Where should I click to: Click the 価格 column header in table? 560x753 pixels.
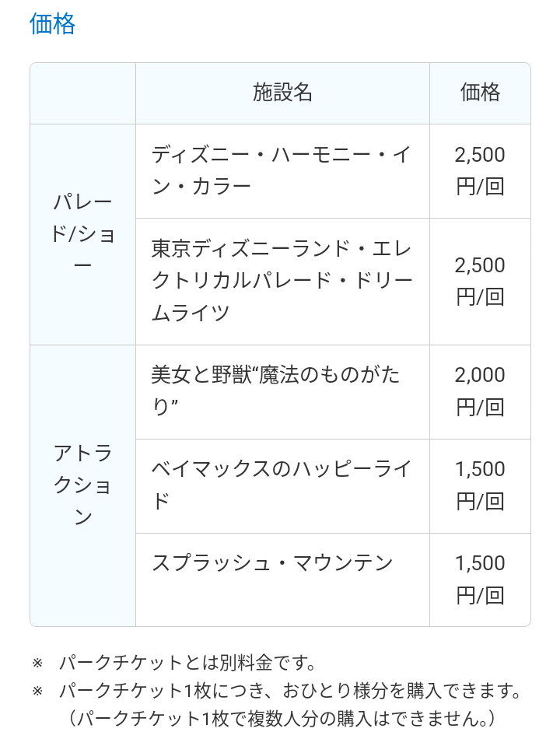480,93
